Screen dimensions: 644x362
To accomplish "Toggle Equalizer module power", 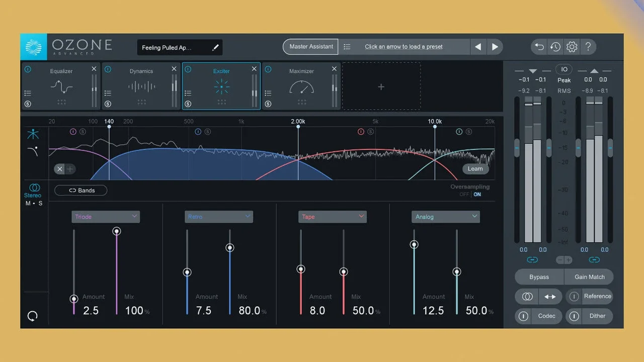I will [x=28, y=70].
